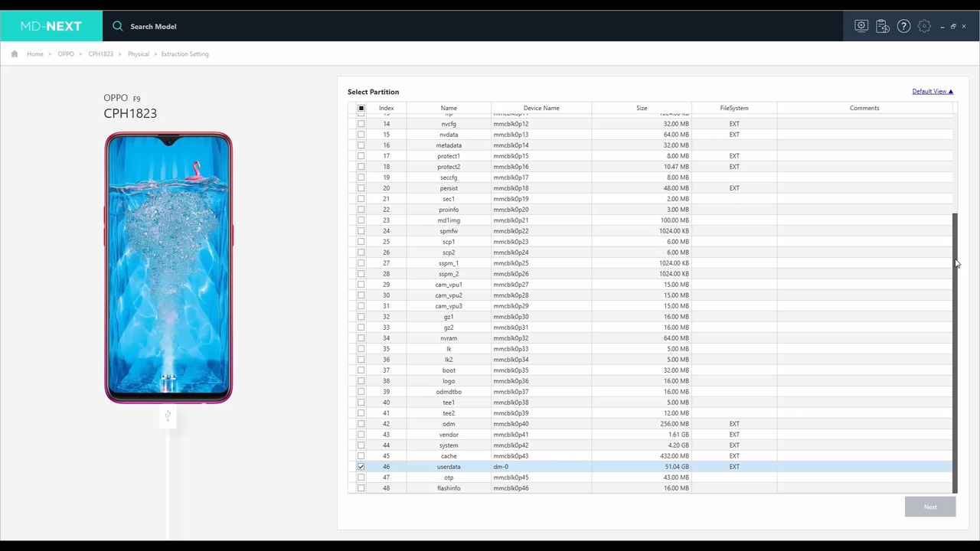Click the Next button
Image resolution: width=980 pixels, height=551 pixels.
point(930,507)
